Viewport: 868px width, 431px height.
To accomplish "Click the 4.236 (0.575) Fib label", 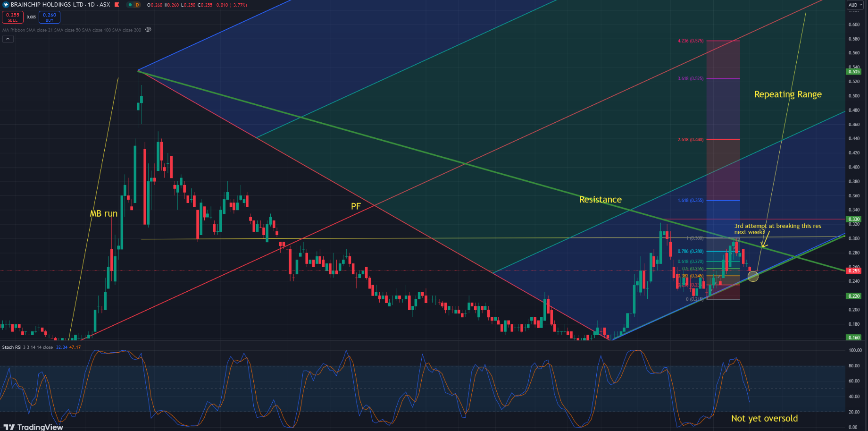I will 691,41.
